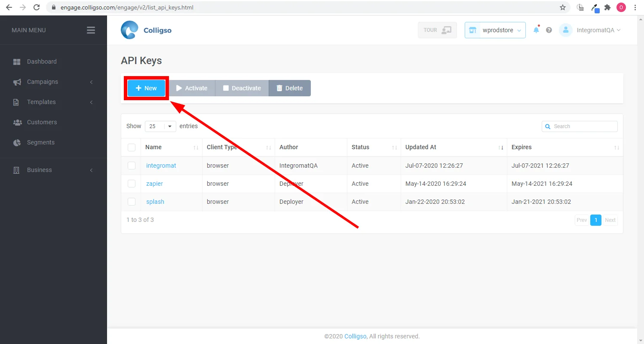The height and width of the screenshot is (344, 644).
Task: Open the help question mark icon
Action: point(549,30)
